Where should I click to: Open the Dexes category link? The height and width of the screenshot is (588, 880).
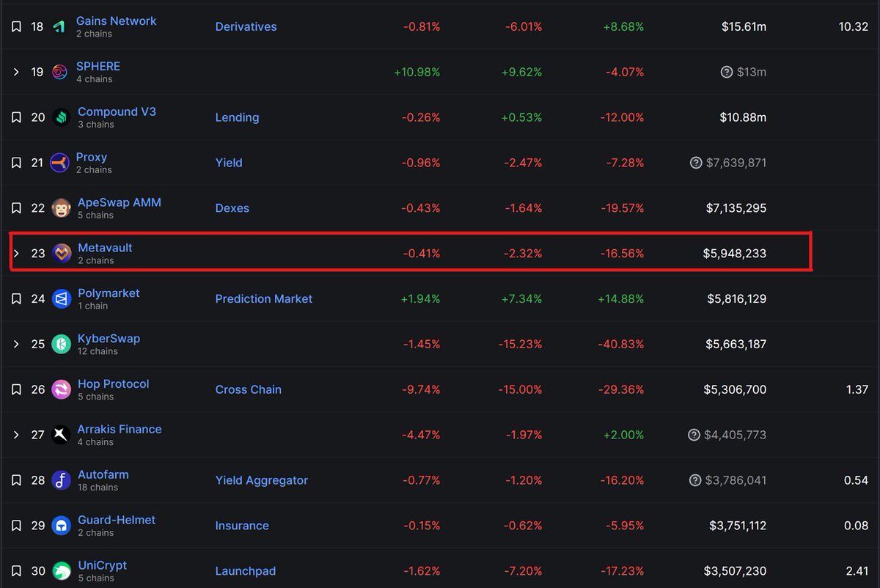[x=232, y=208]
